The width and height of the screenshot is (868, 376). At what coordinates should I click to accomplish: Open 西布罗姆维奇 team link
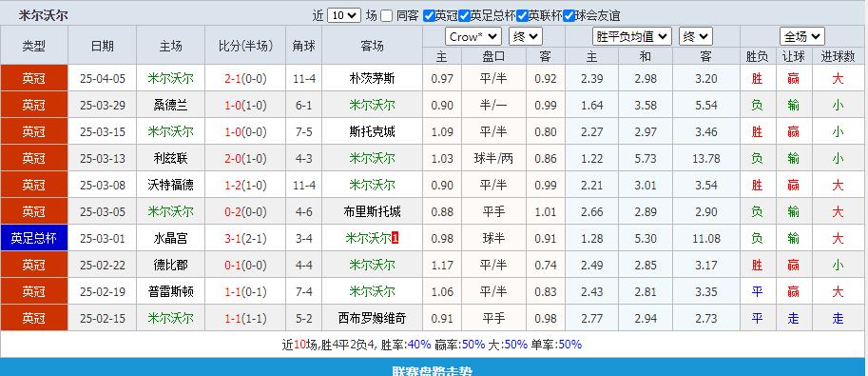pyautogui.click(x=372, y=318)
